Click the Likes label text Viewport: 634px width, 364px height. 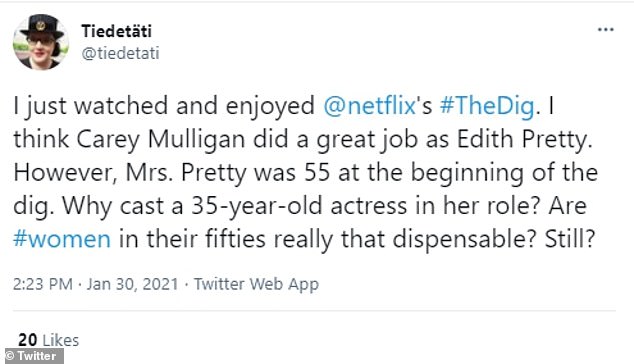tap(61, 340)
